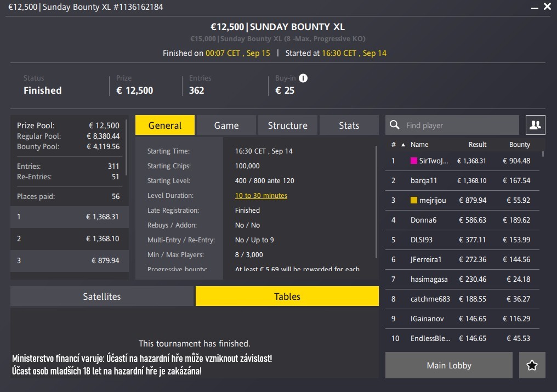Viewport: 557px width, 392px height.
Task: Click the Buy-in info icon
Action: [303, 78]
